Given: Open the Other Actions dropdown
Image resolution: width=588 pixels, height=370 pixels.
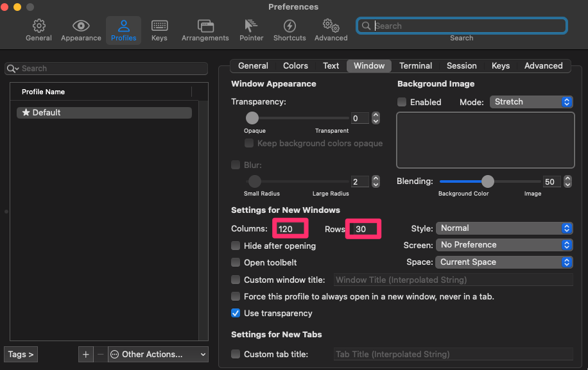Looking at the screenshot, I should click(159, 354).
